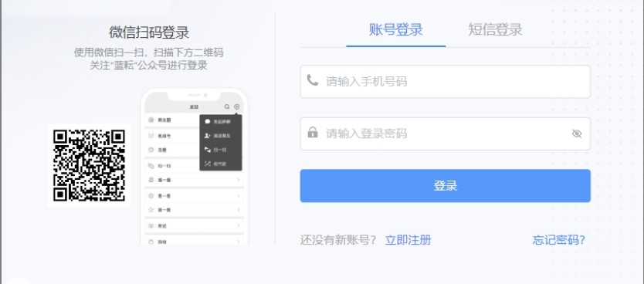Click the WeChat QR code image
This screenshot has height=284, width=644.
(x=89, y=165)
